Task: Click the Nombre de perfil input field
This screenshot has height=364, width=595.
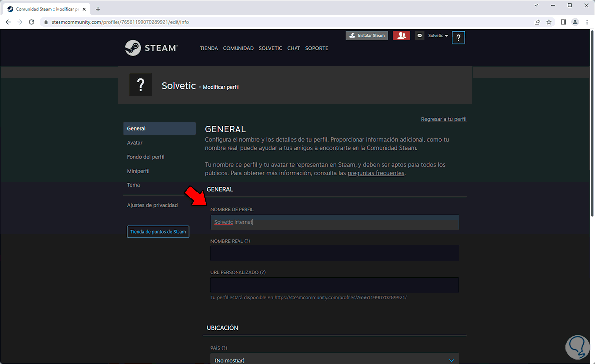Action: (335, 222)
